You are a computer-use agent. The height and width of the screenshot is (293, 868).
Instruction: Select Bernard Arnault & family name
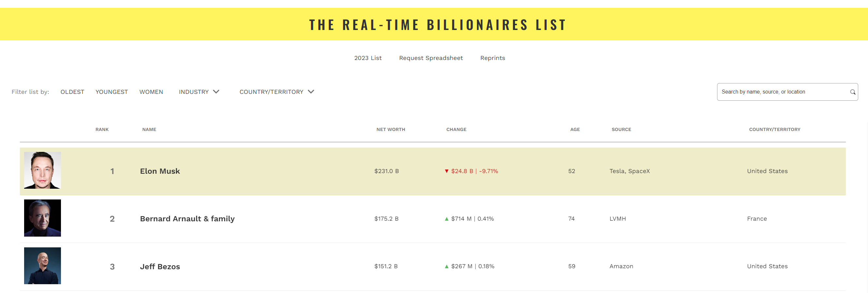tap(187, 219)
